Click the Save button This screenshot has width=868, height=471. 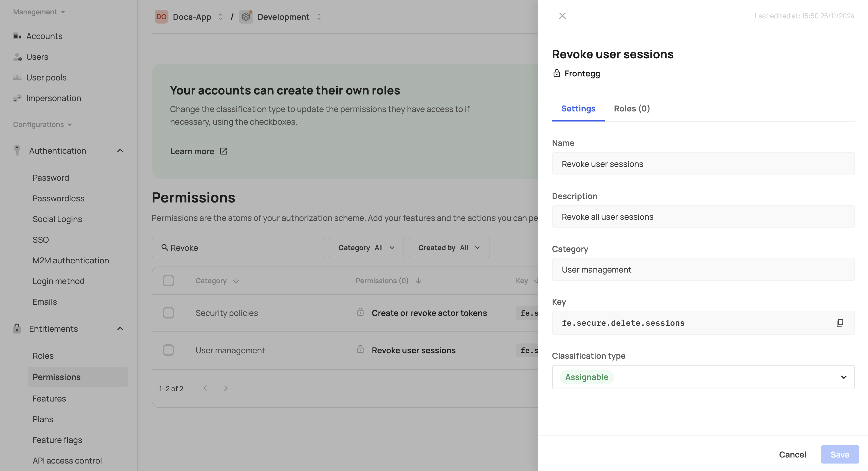[839, 455]
